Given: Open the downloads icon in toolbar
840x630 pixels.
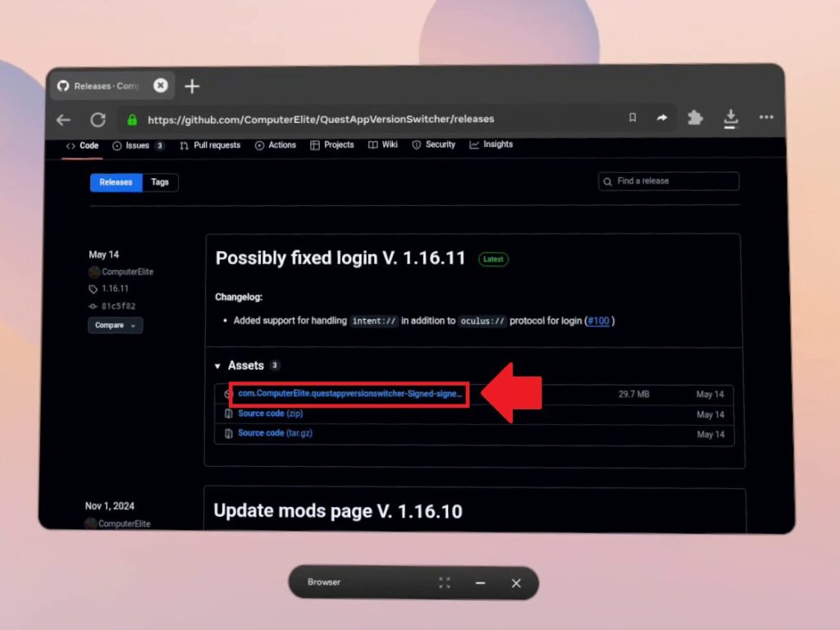Looking at the screenshot, I should tap(731, 119).
